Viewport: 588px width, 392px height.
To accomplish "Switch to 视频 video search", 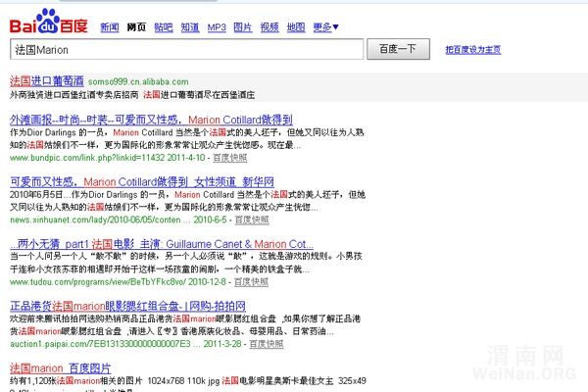I will (x=269, y=27).
